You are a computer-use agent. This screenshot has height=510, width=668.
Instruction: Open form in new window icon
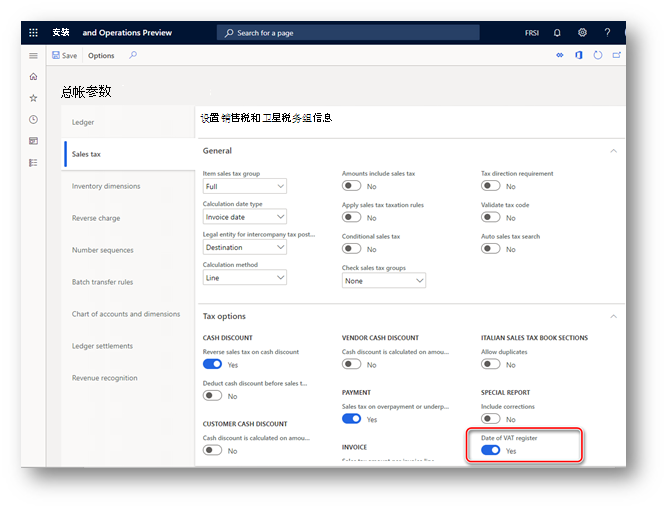[616, 55]
